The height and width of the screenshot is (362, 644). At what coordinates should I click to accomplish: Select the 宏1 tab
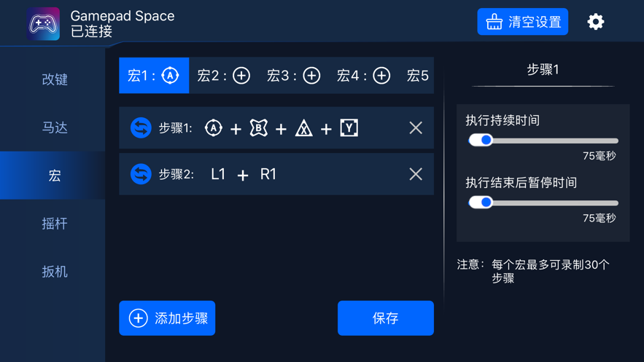coord(154,76)
